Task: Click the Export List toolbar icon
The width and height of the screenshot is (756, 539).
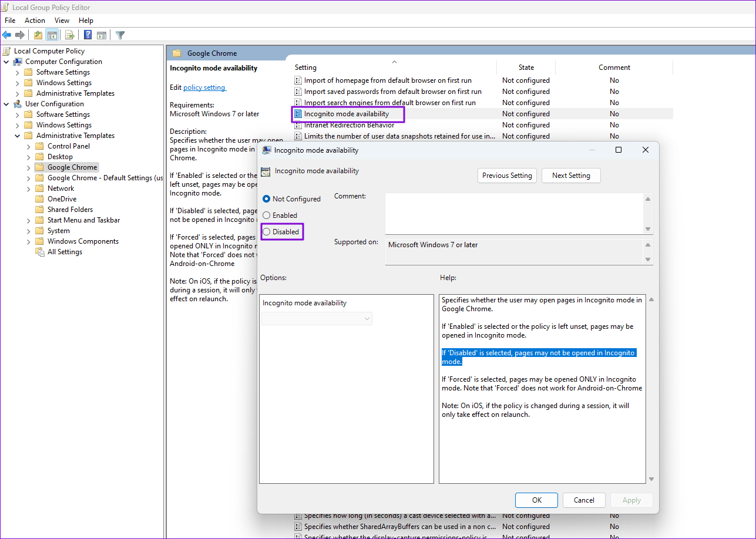Action: coord(69,35)
